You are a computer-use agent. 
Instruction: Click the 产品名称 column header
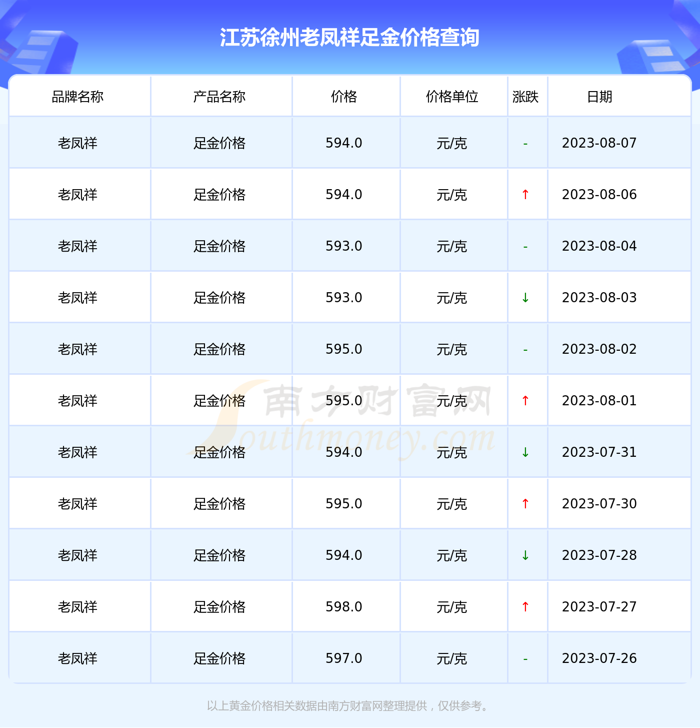(x=219, y=97)
